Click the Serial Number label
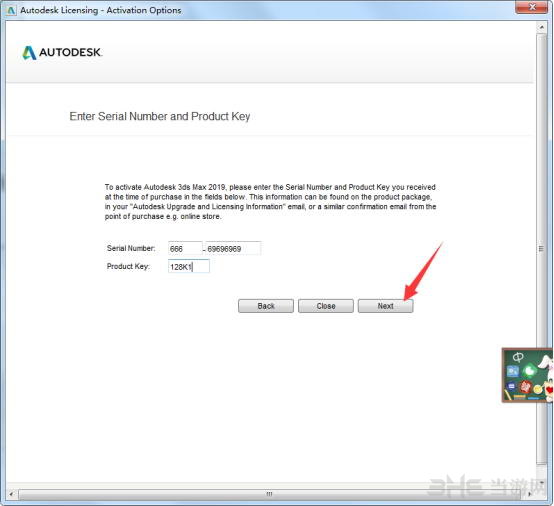The image size is (554, 506). (131, 248)
